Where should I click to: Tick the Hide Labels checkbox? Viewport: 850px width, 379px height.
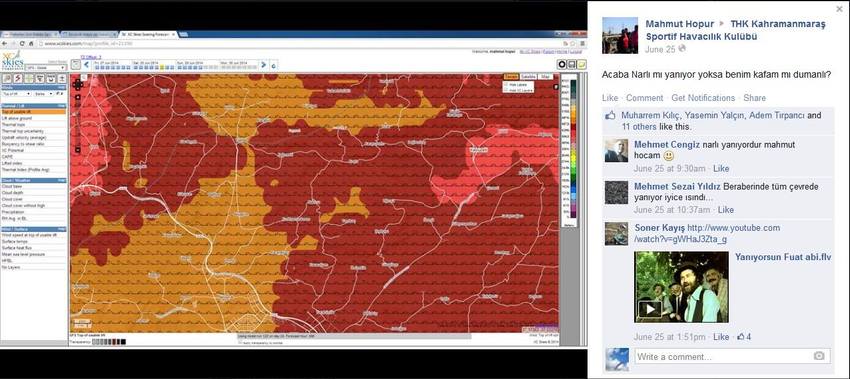(x=506, y=85)
